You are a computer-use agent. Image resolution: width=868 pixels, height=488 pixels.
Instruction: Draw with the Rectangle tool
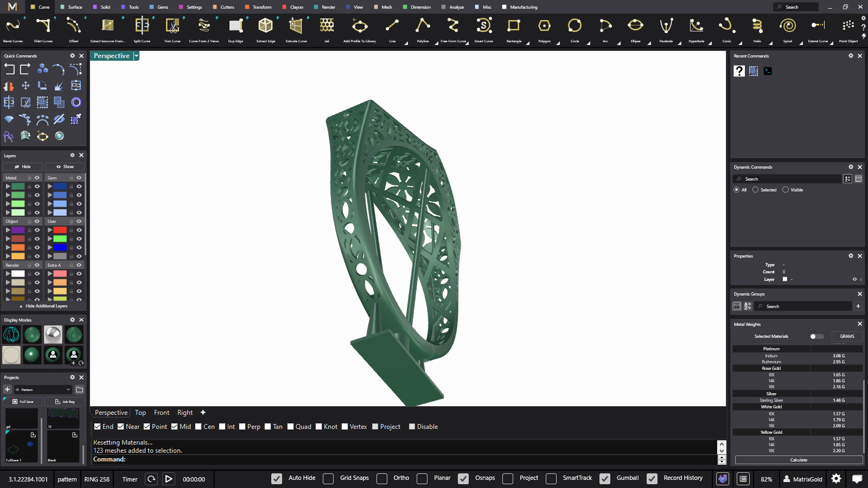click(x=514, y=30)
